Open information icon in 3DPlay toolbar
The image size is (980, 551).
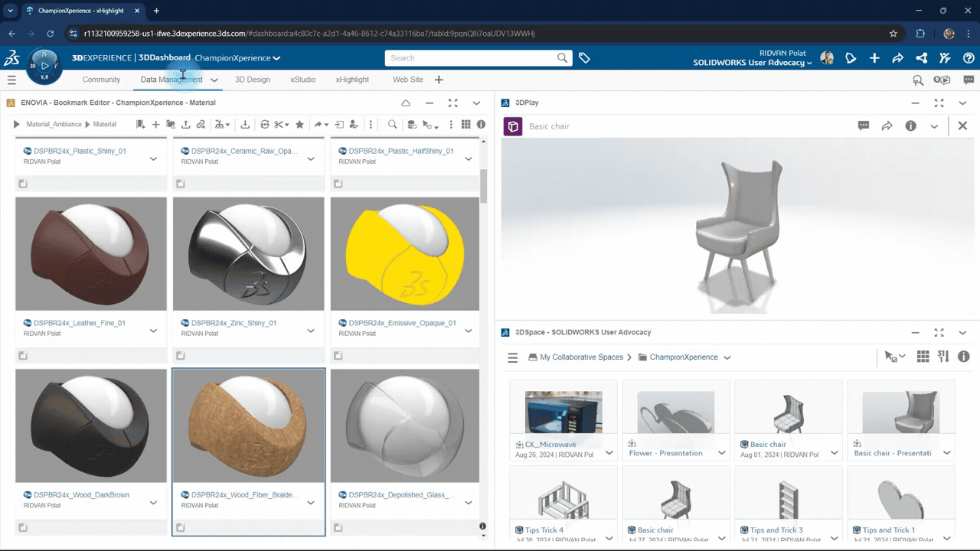point(910,126)
